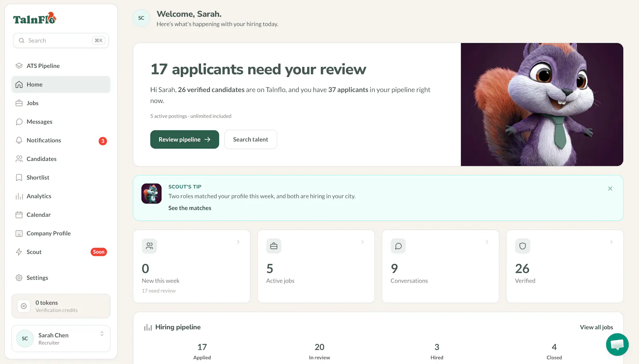The height and width of the screenshot is (364, 639).
Task: Click the Candidates people icon in sidebar
Action: (x=19, y=159)
